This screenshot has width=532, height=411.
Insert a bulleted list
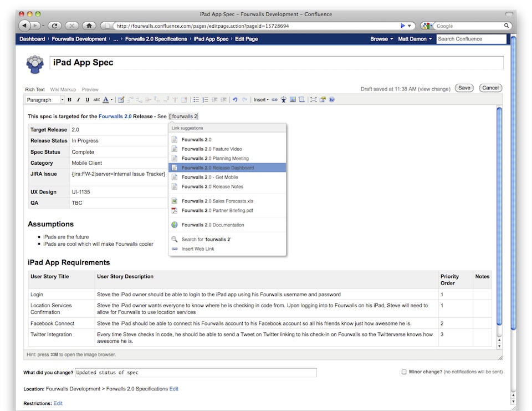click(x=196, y=100)
